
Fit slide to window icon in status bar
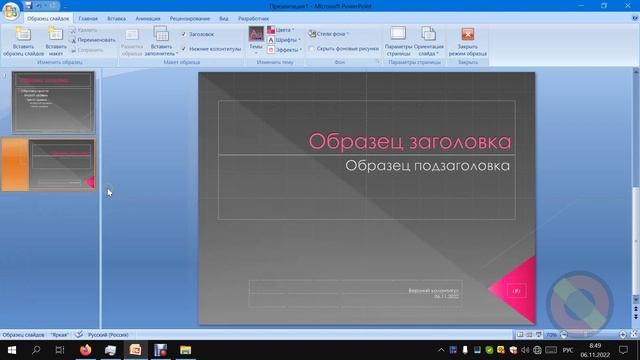(x=634, y=335)
